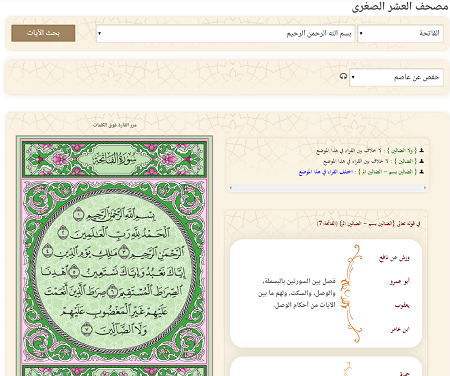The image size is (450, 376).
Task: Select reader أبو عمرو
Action: (x=400, y=282)
